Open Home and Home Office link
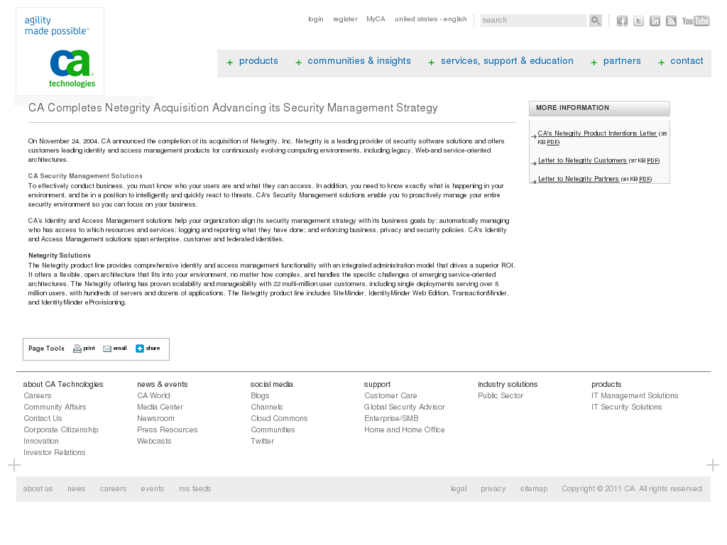The height and width of the screenshot is (545, 727). (404, 430)
